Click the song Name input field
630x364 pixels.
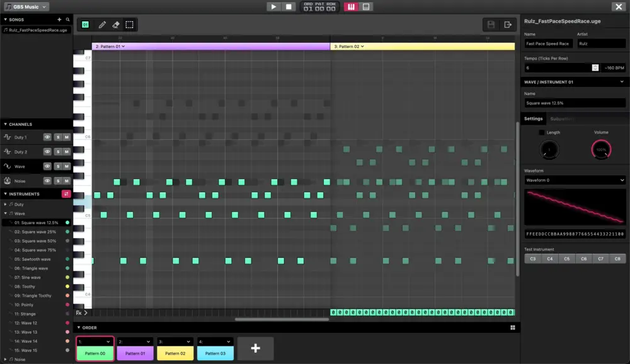coord(549,43)
